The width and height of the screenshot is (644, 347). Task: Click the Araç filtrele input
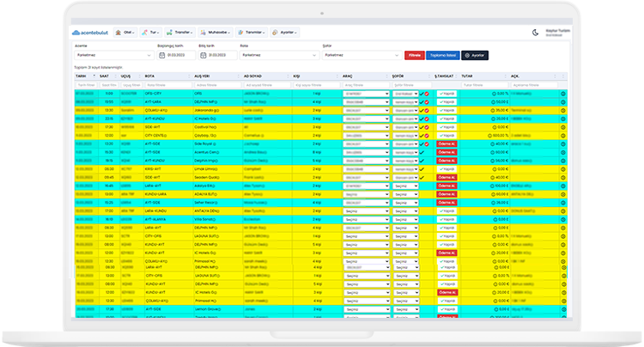[x=367, y=85]
